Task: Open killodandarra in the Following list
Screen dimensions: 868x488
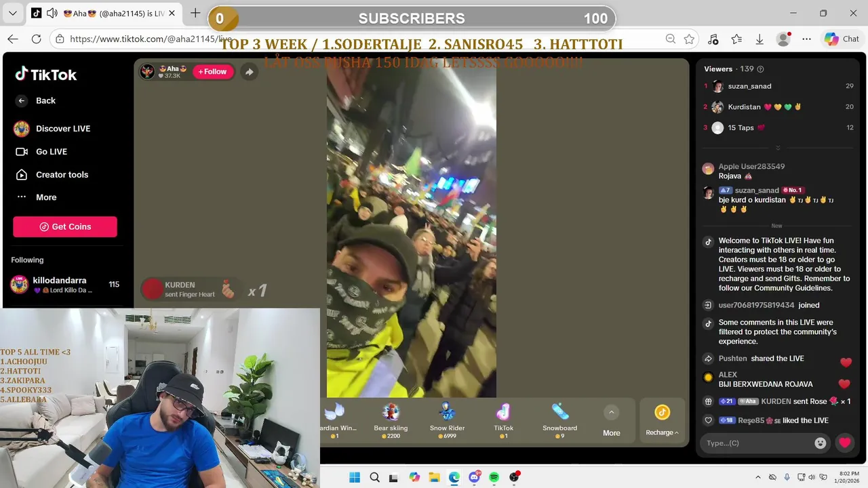Action: click(65, 285)
